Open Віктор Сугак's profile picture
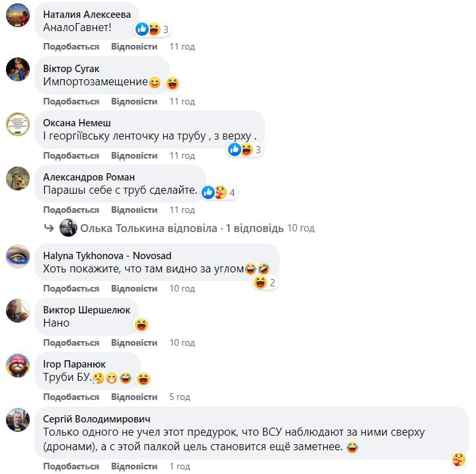 coord(18,69)
